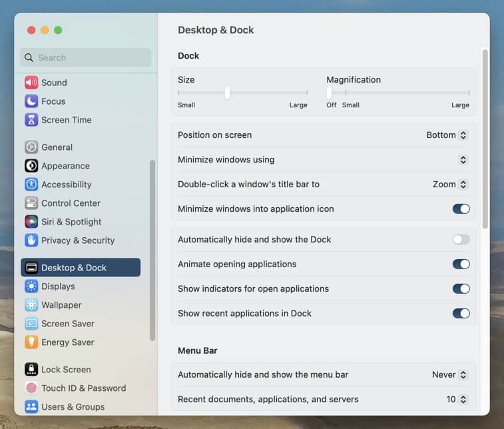Click the Accessibility icon
Image resolution: width=504 pixels, height=429 pixels.
click(31, 185)
